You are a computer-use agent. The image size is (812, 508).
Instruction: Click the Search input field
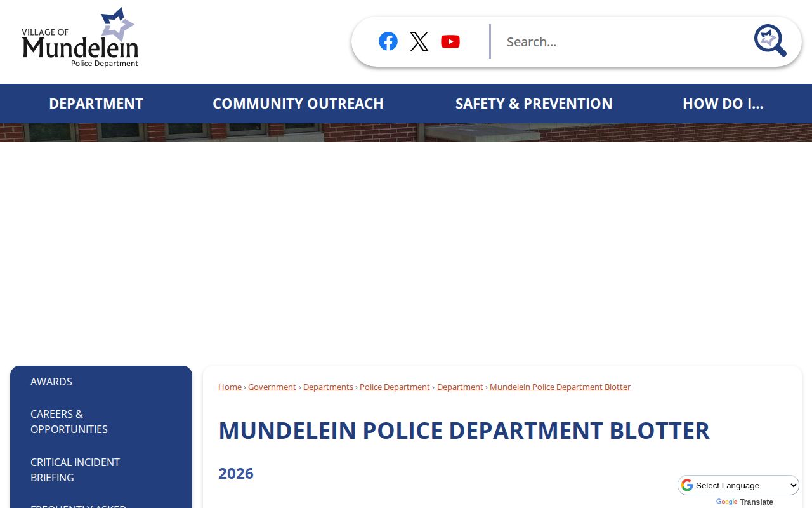click(622, 42)
